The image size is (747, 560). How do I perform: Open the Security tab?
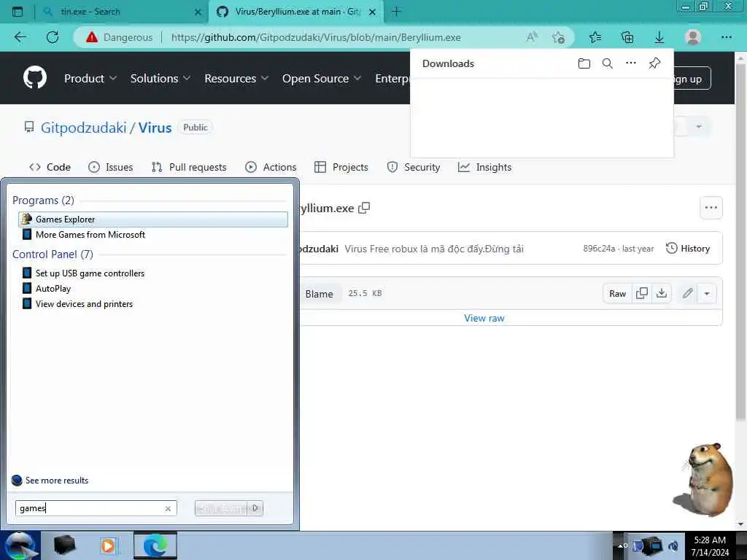pos(413,167)
